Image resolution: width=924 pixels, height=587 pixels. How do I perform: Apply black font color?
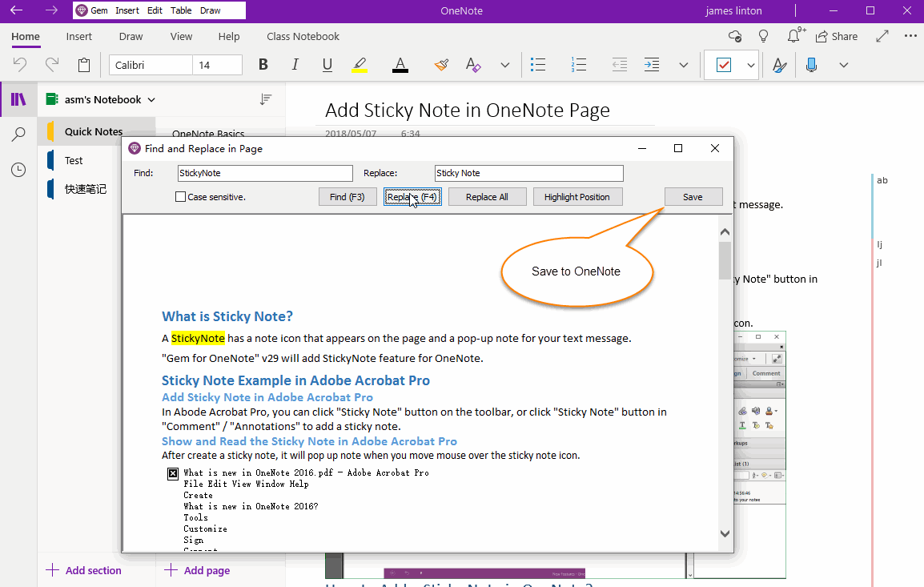[400, 65]
